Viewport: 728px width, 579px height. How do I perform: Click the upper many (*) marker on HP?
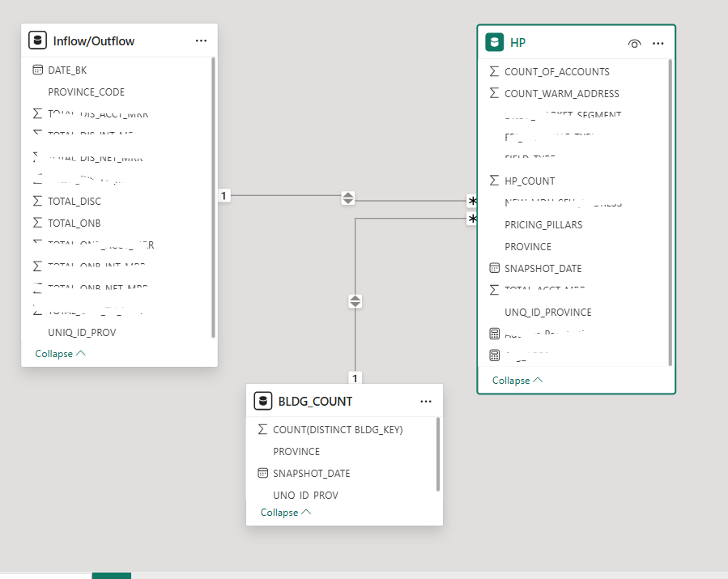pyautogui.click(x=472, y=201)
